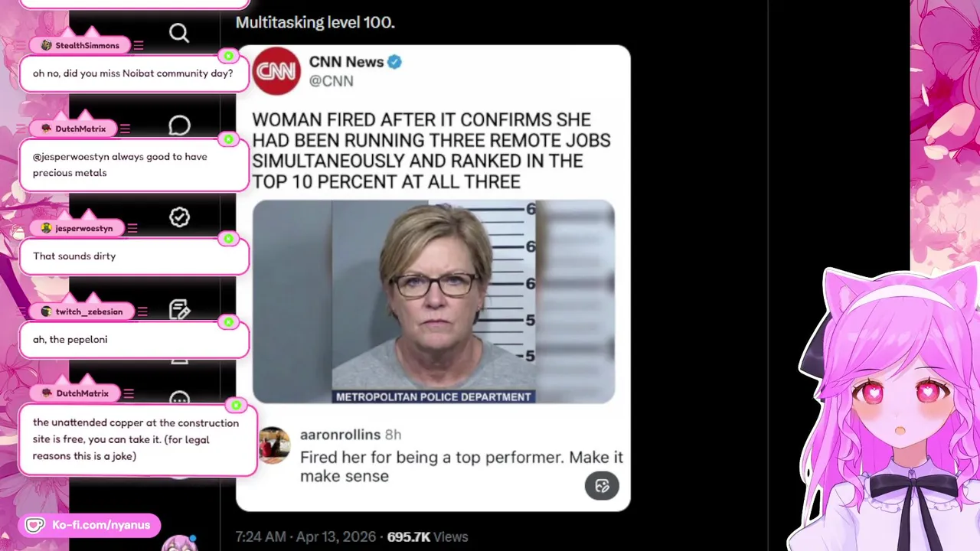This screenshot has width=980, height=551.
Task: Click the 695.7K Views count
Action: tap(427, 537)
